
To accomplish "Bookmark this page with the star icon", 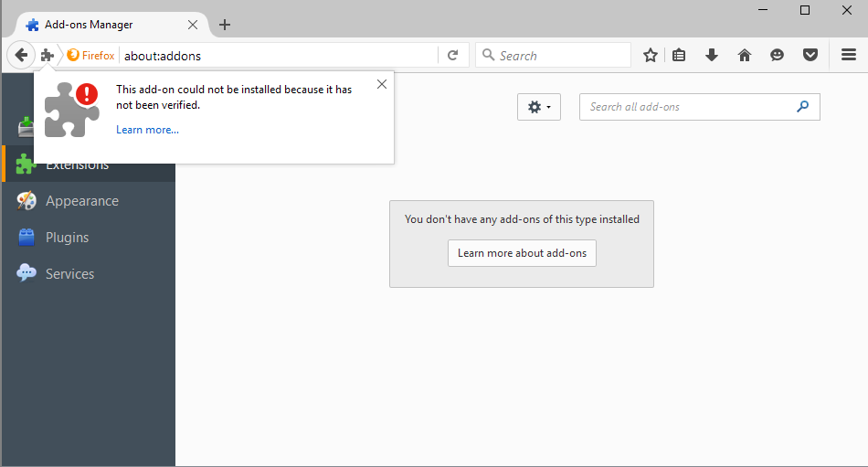I will pyautogui.click(x=651, y=55).
